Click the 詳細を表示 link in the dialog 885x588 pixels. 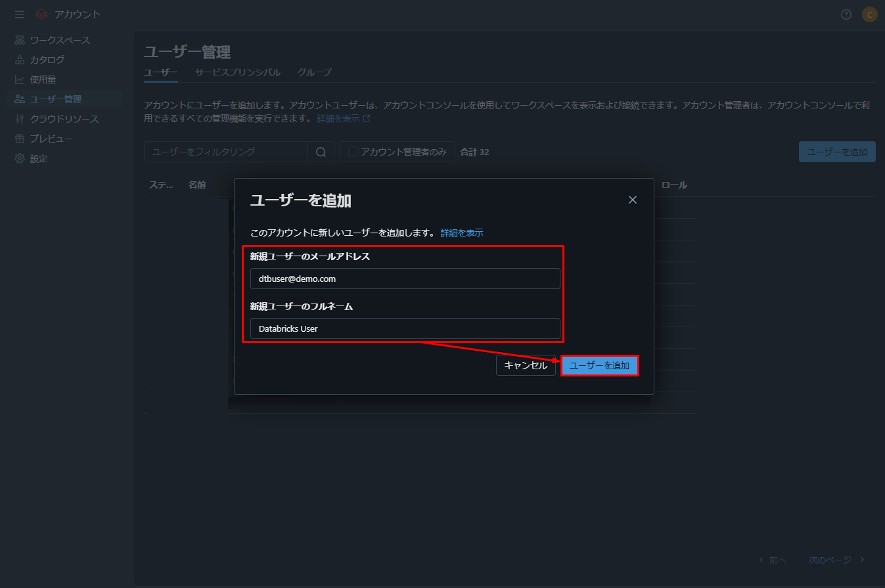point(462,233)
